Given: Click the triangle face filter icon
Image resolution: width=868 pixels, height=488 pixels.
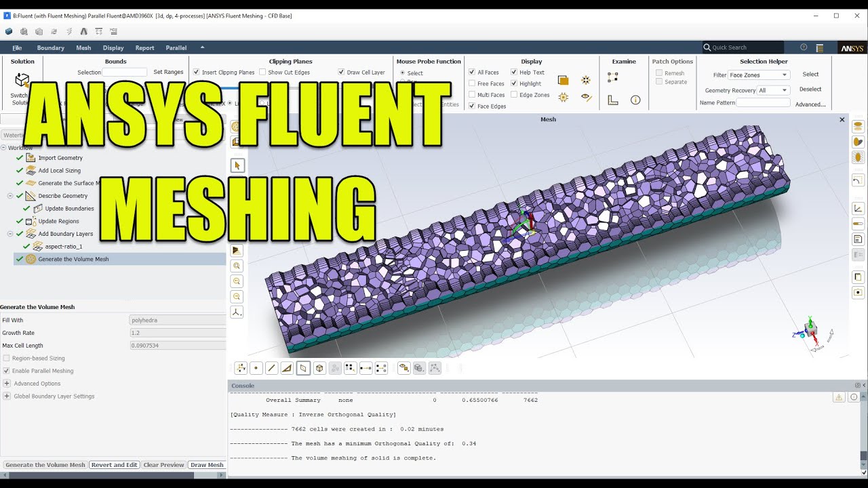Looking at the screenshot, I should click(x=288, y=368).
